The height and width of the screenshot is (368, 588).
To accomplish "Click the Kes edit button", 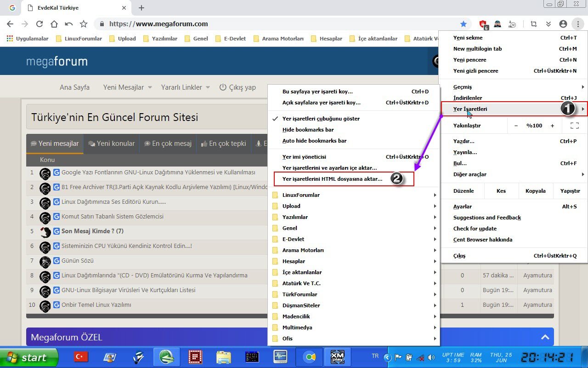I will 501,191.
